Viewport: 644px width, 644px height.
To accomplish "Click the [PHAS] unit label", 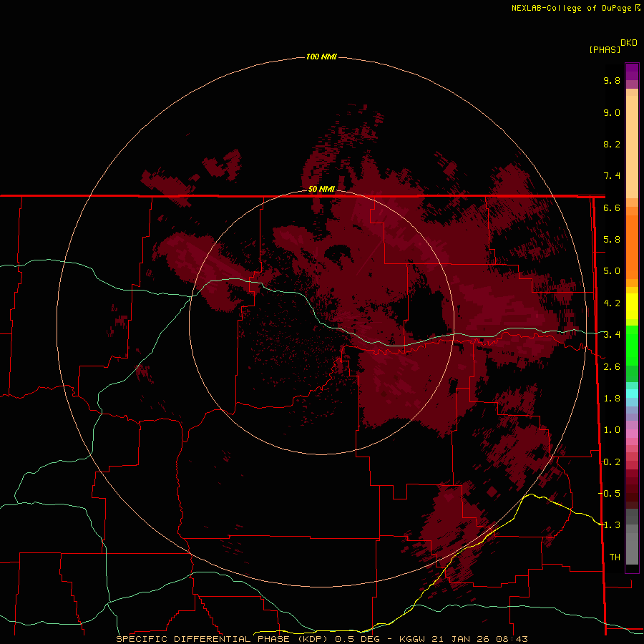I will [x=605, y=49].
